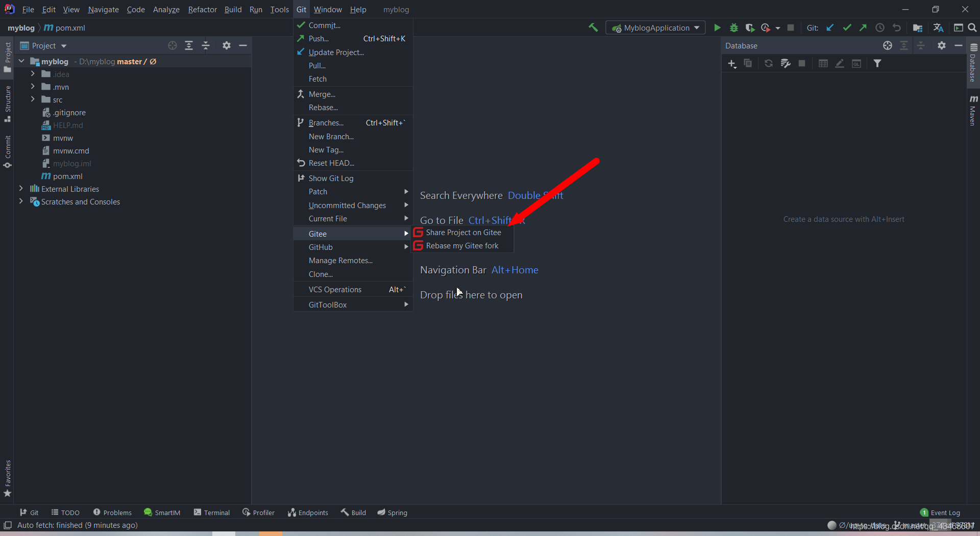Image resolution: width=980 pixels, height=536 pixels.
Task: Select Commit... in the Git menu
Action: click(x=353, y=25)
